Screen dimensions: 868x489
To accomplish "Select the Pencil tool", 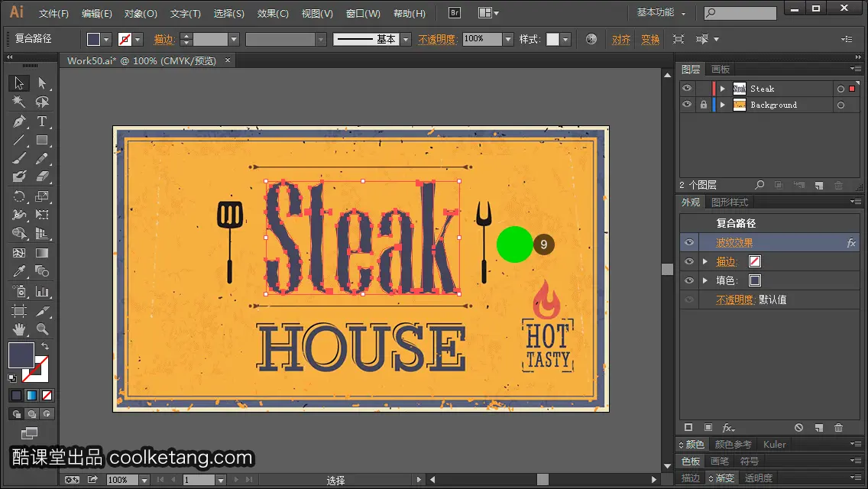I will (42, 158).
